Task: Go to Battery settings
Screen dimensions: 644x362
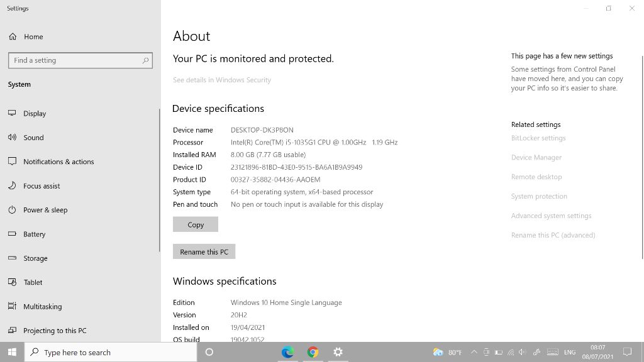Action: click(35, 234)
